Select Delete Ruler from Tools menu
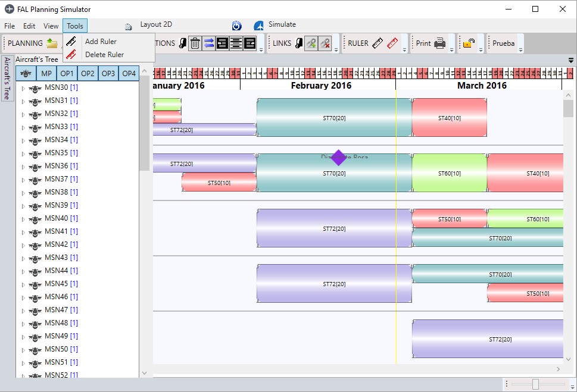 104,55
